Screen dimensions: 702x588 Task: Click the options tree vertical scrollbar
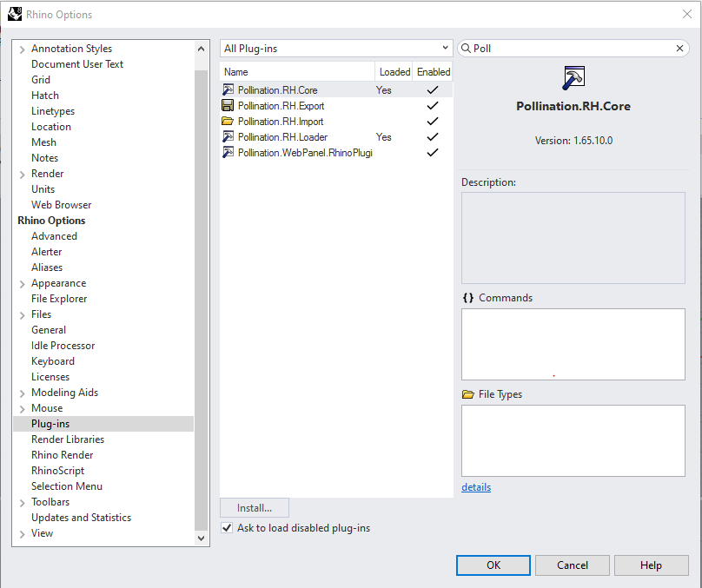(x=201, y=293)
